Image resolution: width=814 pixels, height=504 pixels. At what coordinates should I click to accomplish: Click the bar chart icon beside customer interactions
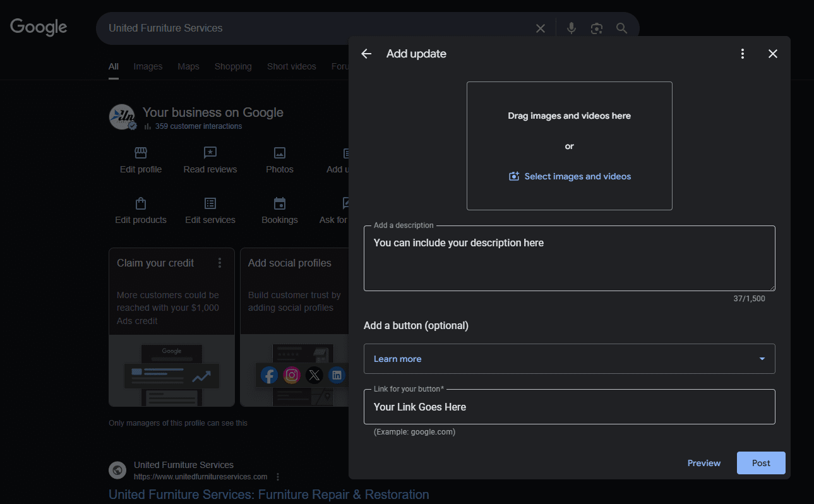tap(148, 126)
